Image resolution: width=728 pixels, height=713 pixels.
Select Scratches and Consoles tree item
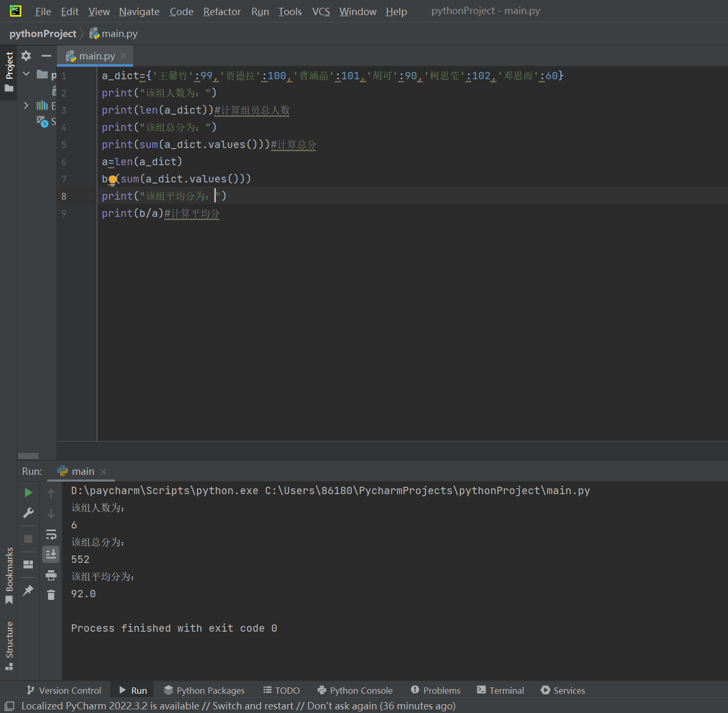tap(46, 122)
